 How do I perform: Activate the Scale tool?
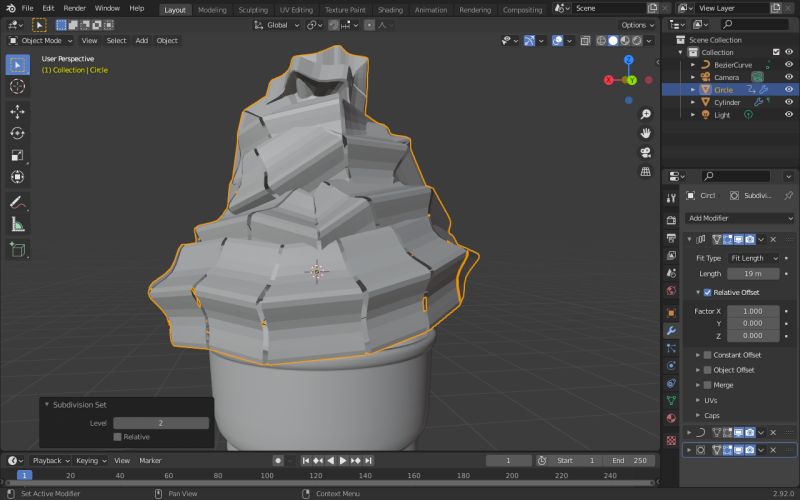[17, 155]
